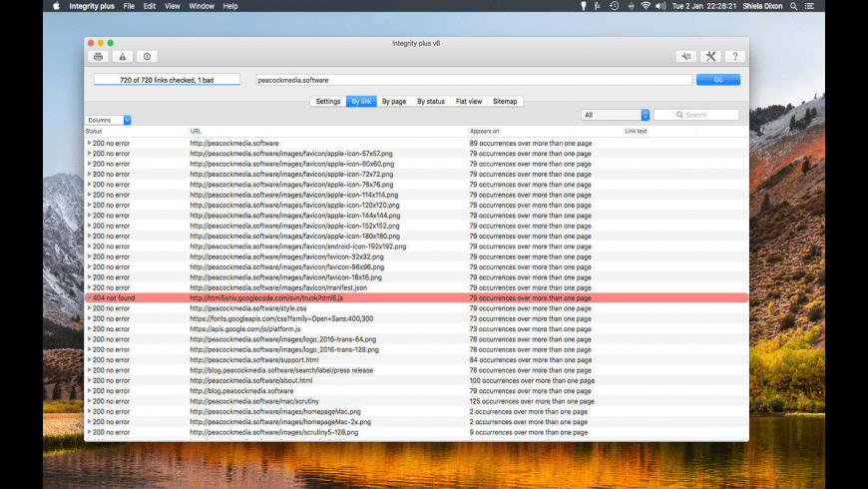868x489 pixels.
Task: Switch to the Flat view tab
Action: (469, 102)
